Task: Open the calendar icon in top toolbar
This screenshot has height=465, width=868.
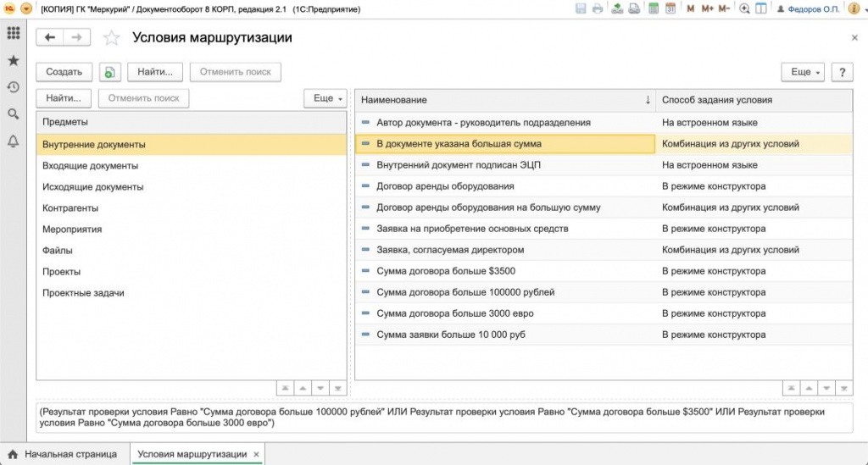Action: click(x=670, y=8)
